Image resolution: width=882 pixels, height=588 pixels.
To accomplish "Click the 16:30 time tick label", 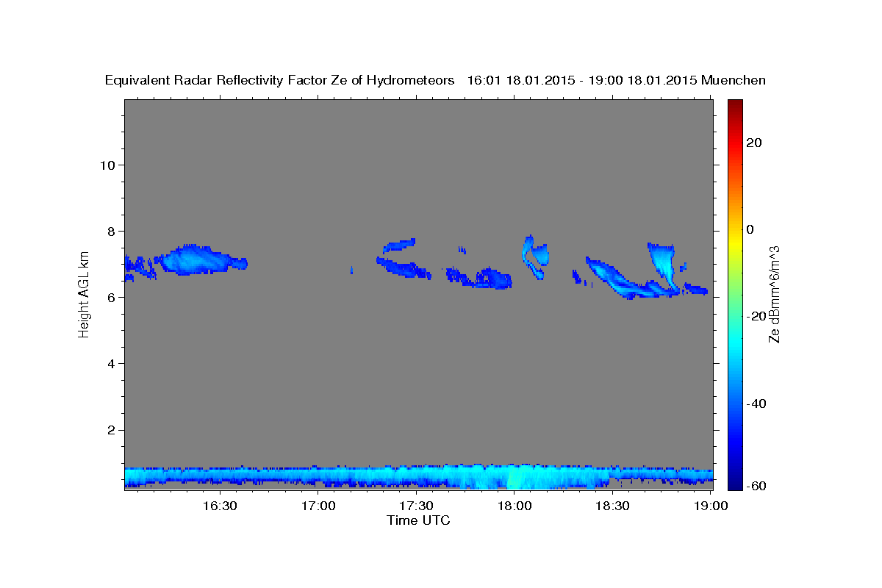I will click(220, 506).
